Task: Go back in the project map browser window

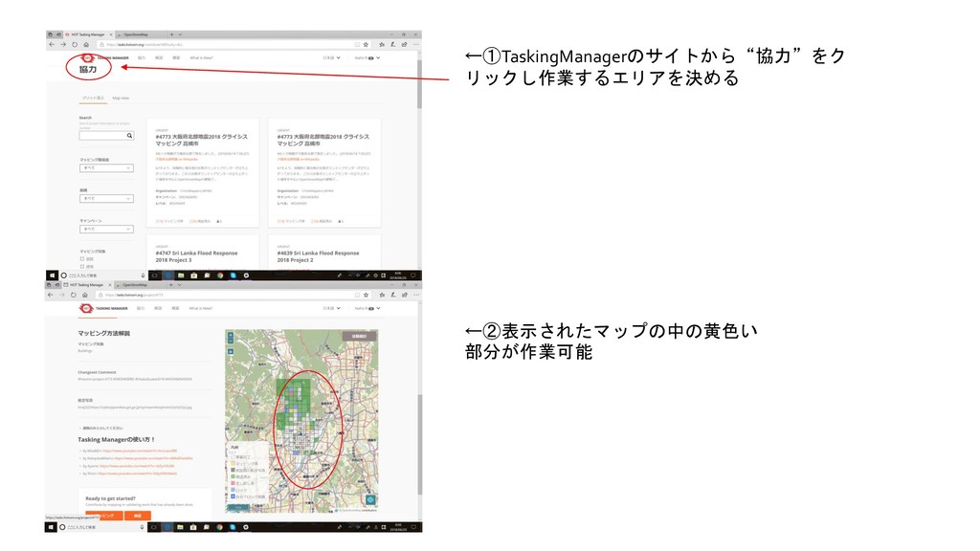Action: click(x=51, y=295)
